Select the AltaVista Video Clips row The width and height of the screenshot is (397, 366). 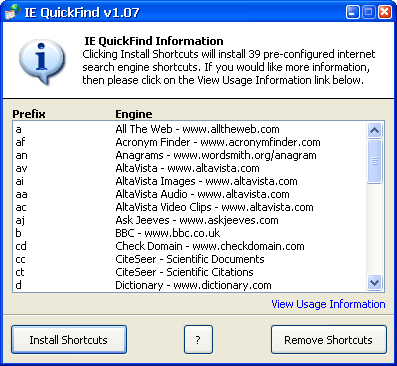click(x=189, y=207)
